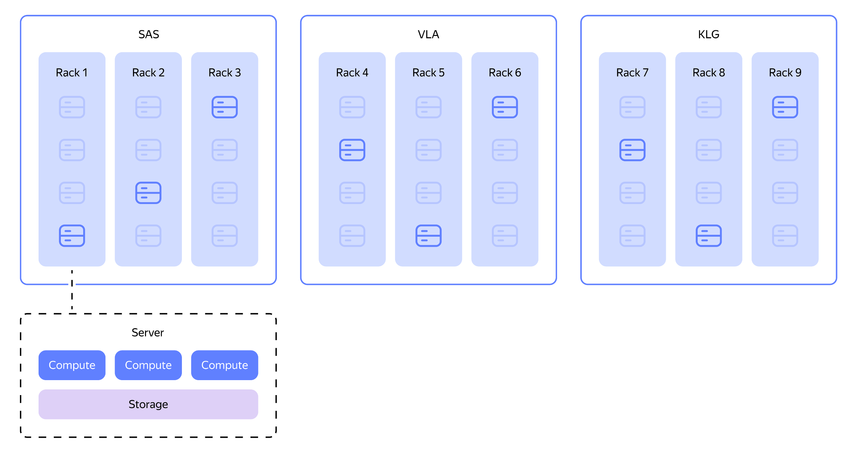This screenshot has width=868, height=456.
Task: Click highlighted server icon in Rack 5
Action: click(x=428, y=235)
